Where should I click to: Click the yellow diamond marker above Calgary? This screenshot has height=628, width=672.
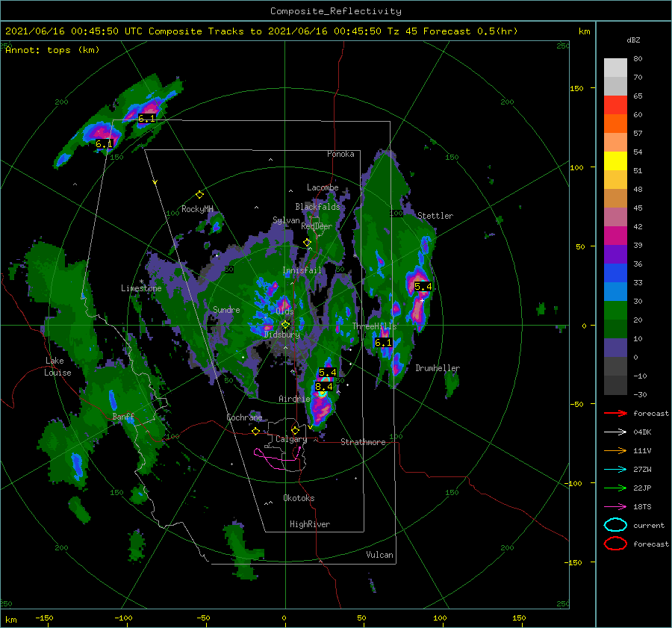[x=295, y=430]
